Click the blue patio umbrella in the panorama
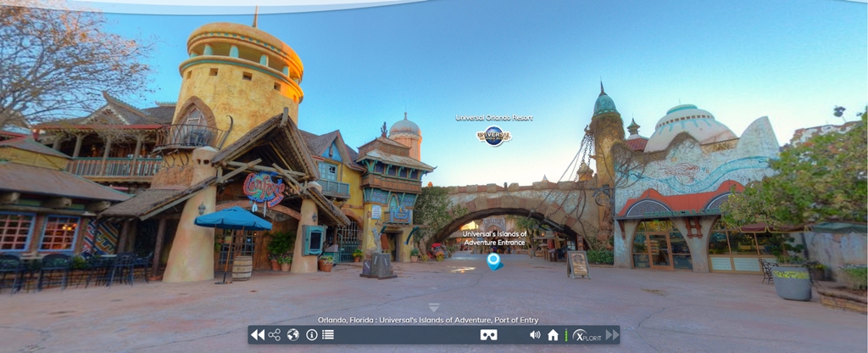 (x=231, y=219)
